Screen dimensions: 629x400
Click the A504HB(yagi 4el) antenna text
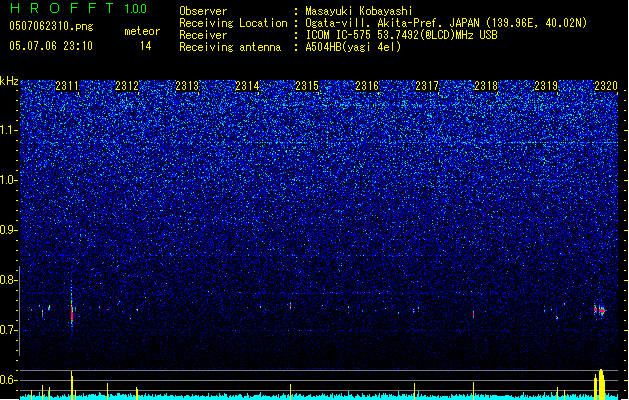353,47
